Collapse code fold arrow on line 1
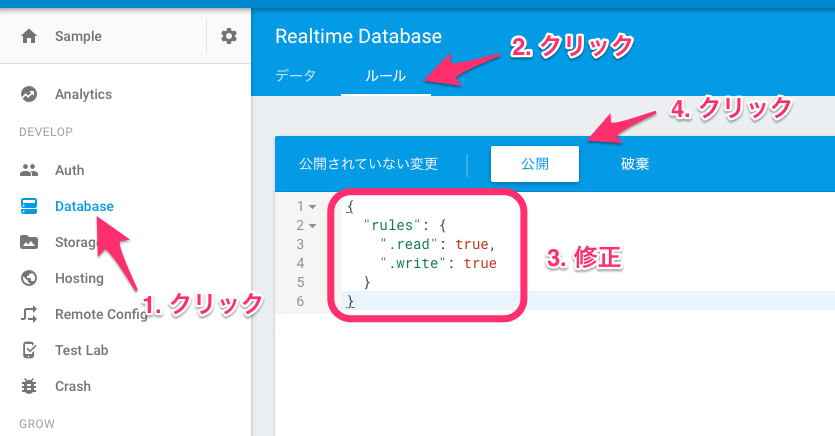The height and width of the screenshot is (436, 835). (x=313, y=207)
